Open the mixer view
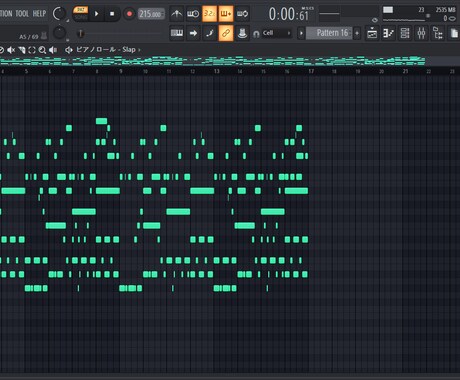The height and width of the screenshot is (380, 460). 421,33
